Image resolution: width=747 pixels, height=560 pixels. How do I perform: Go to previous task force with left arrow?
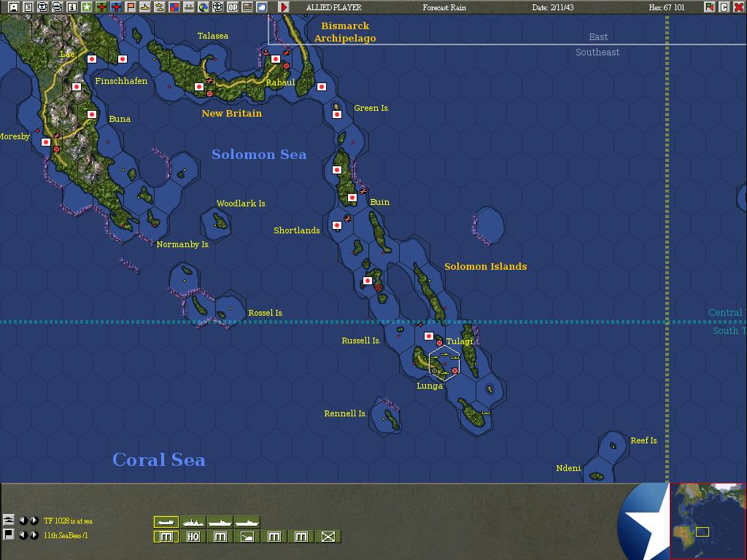pos(23,521)
